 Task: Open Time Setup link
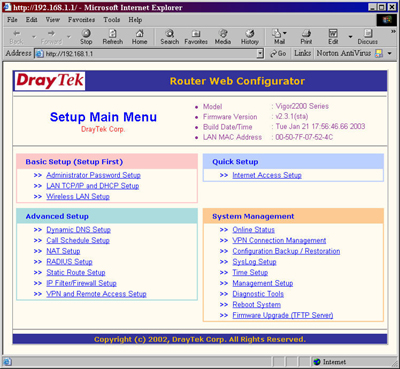(x=250, y=272)
